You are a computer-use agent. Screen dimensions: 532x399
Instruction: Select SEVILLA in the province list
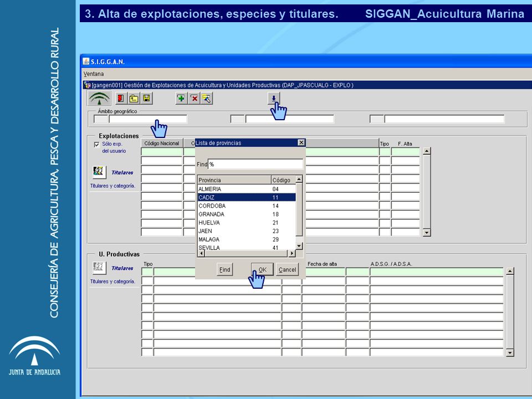(247, 247)
